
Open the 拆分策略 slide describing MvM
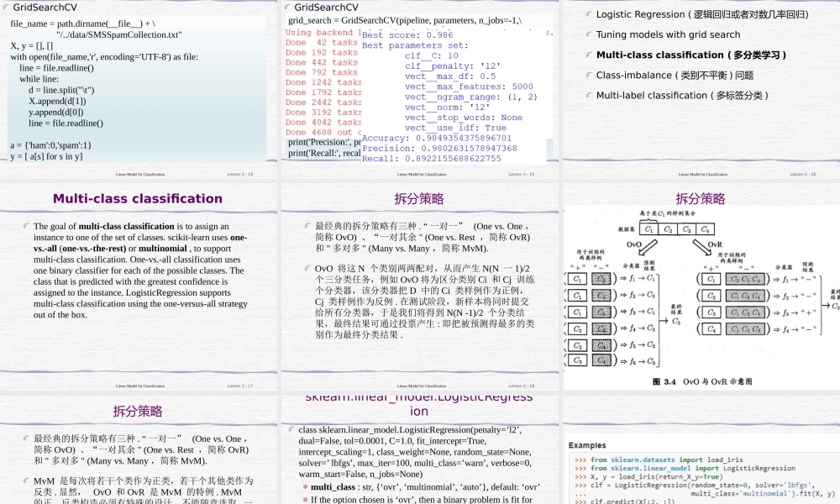tap(138, 450)
